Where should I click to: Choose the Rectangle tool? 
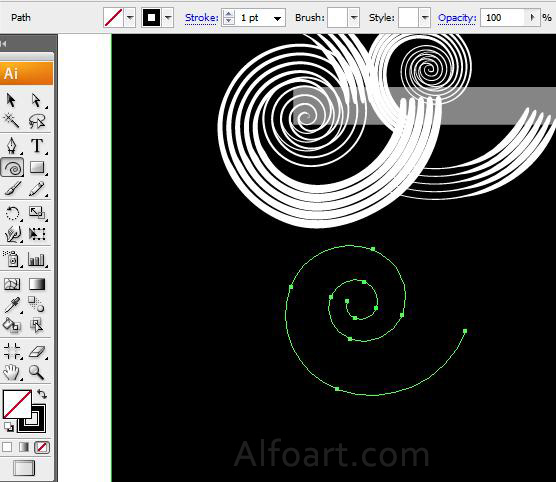[37, 167]
